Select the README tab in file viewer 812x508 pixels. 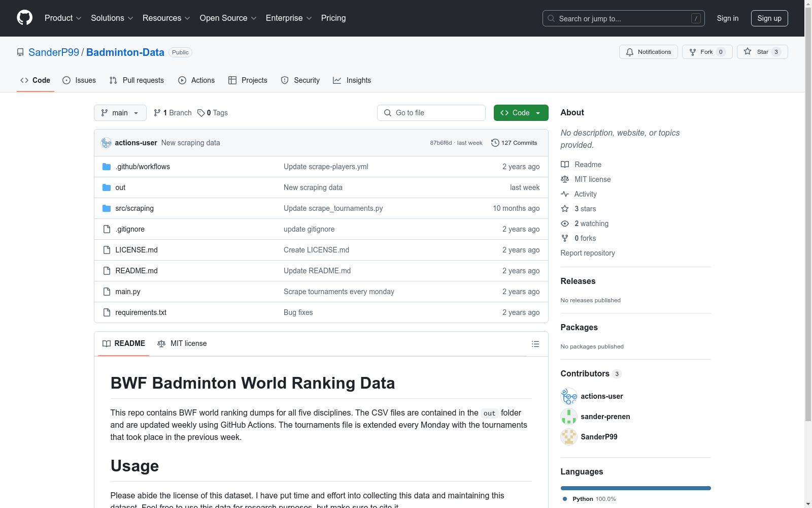point(124,343)
